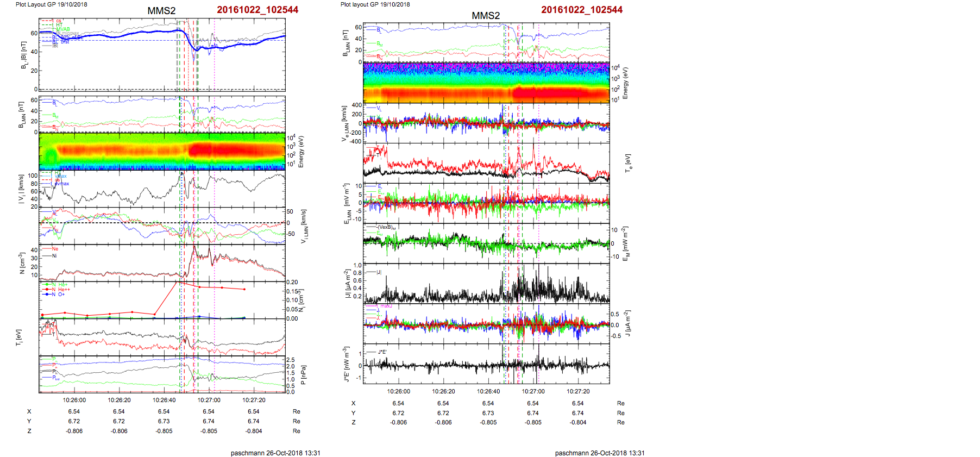Click the 10:27:20 time tick under right plot
This screenshot has height=457, width=980.
coord(578,391)
